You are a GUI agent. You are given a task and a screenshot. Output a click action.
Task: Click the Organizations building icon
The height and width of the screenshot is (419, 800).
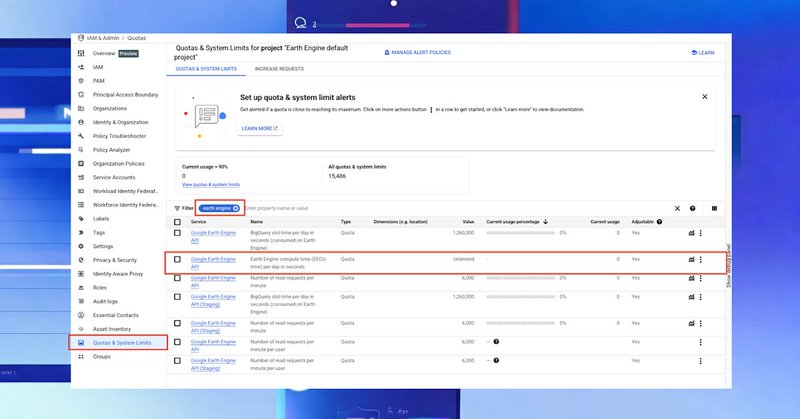(81, 108)
